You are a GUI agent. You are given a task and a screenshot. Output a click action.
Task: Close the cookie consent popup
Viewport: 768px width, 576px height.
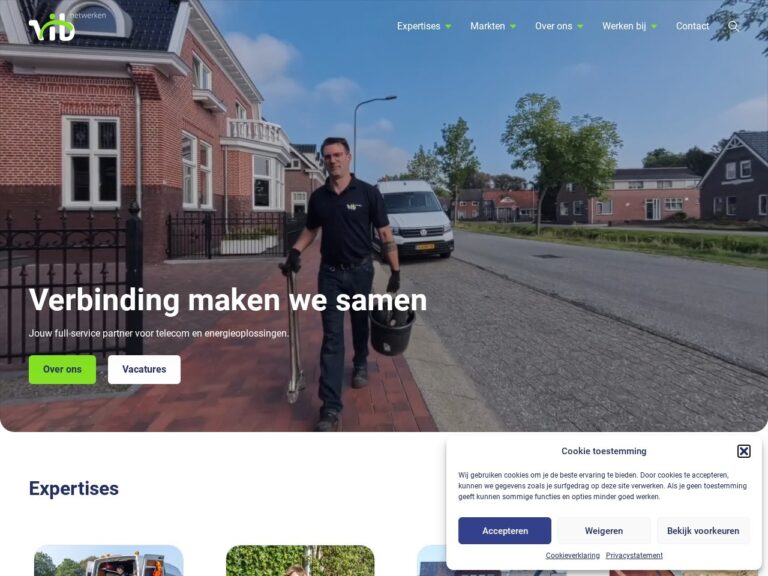(x=743, y=451)
